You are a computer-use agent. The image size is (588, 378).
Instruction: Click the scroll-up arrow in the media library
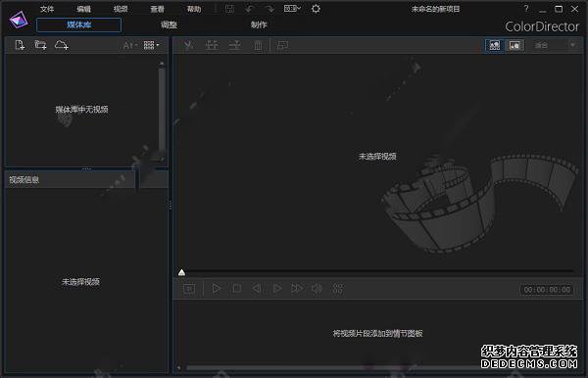(162, 64)
